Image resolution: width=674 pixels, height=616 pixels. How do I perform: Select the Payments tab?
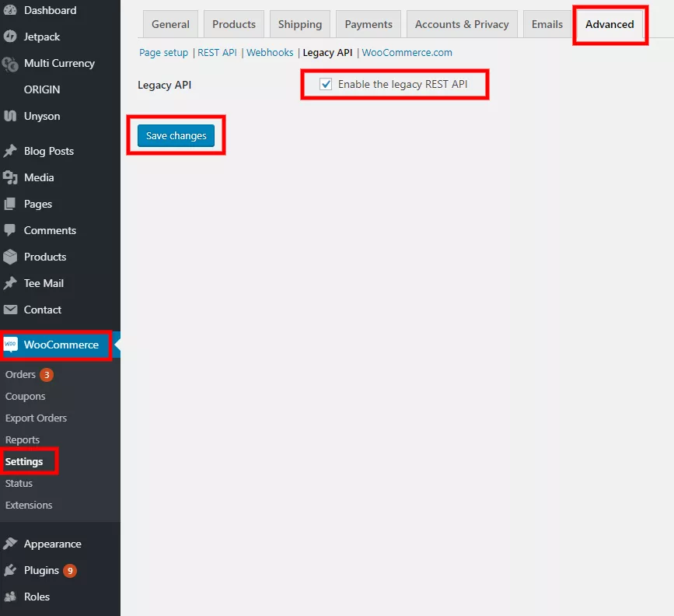[x=368, y=25]
